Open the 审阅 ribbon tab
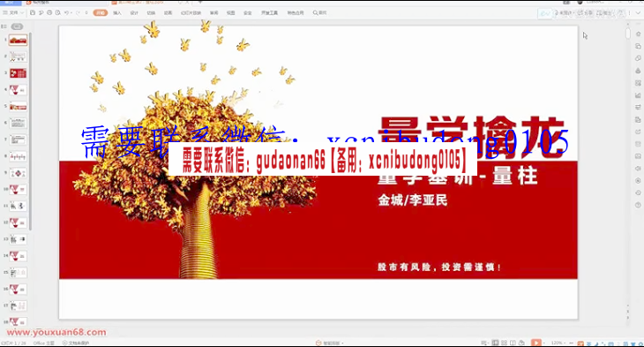 [214, 12]
